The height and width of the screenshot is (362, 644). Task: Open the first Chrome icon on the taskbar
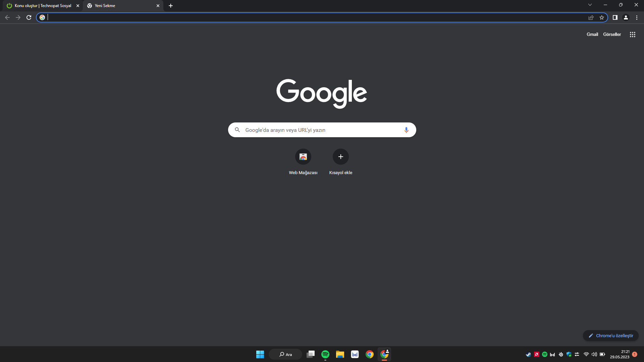(370, 354)
